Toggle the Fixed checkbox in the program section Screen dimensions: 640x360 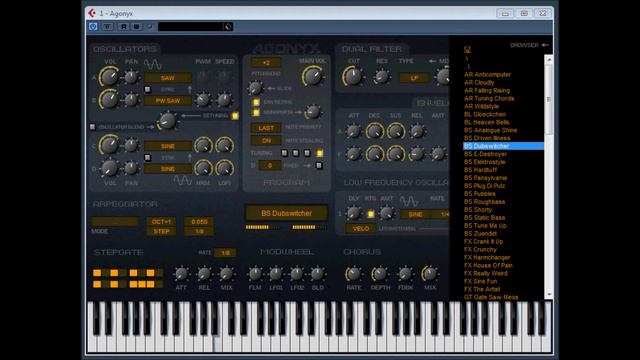pos(319,166)
